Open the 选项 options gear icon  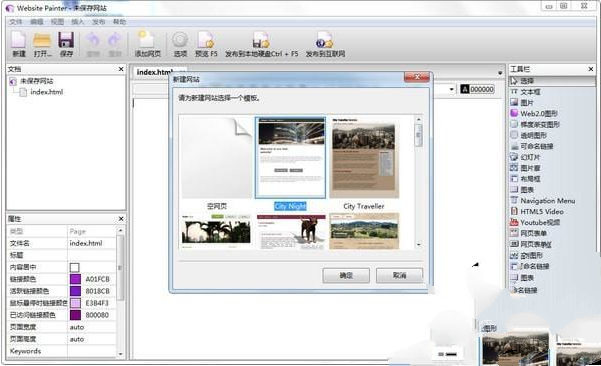180,40
